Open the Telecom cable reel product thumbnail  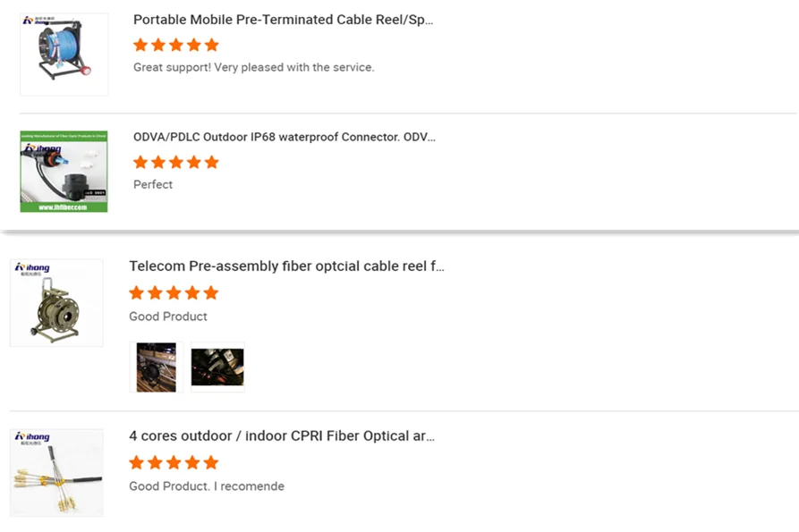(x=56, y=303)
